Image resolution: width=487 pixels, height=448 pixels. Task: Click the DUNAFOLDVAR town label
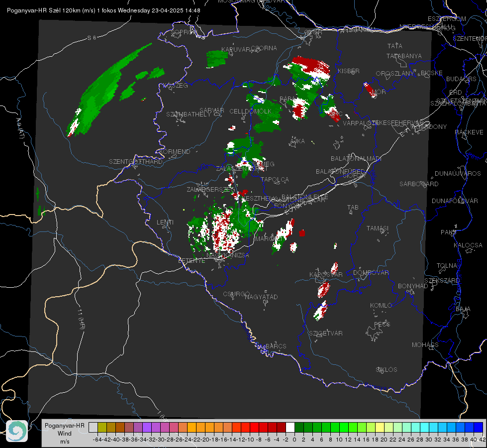[455, 201]
